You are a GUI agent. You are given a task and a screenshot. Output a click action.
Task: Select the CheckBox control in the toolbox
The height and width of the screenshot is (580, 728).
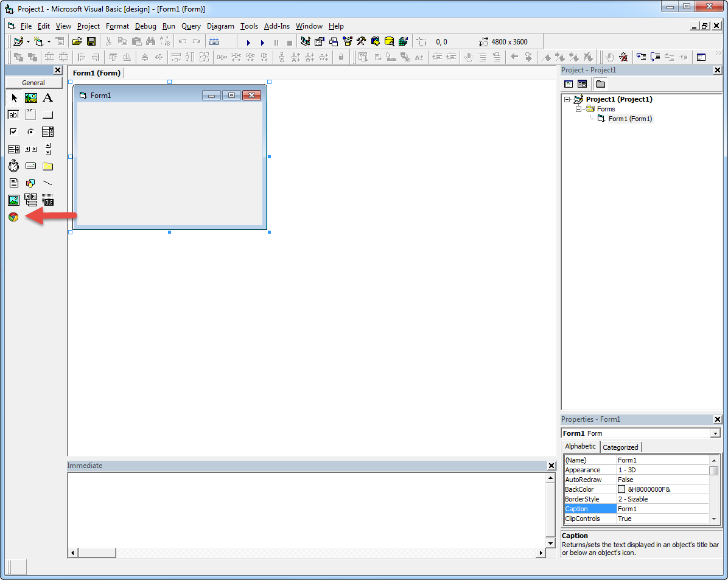13,131
